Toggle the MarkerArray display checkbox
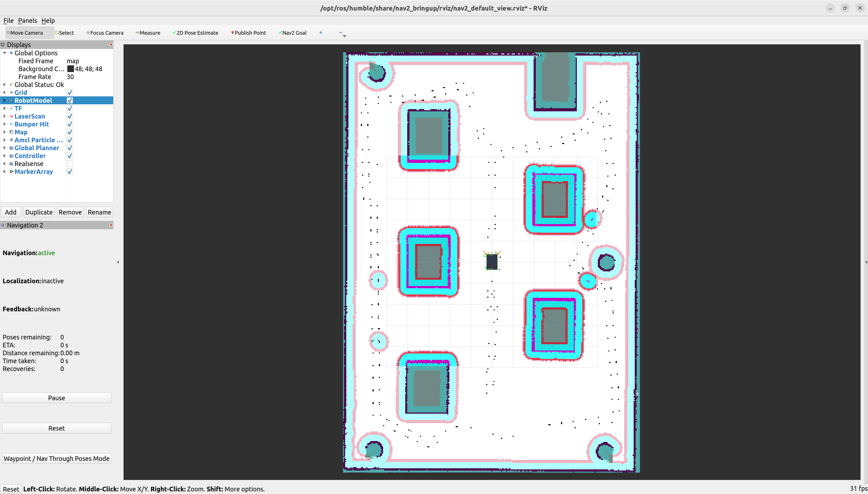Screen dimensions: 868x494 [x=70, y=172]
